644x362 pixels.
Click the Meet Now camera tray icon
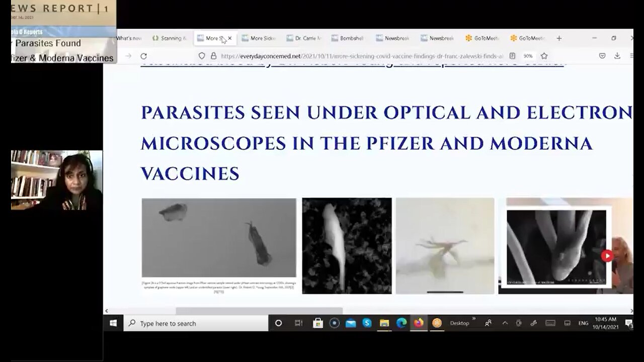click(519, 323)
